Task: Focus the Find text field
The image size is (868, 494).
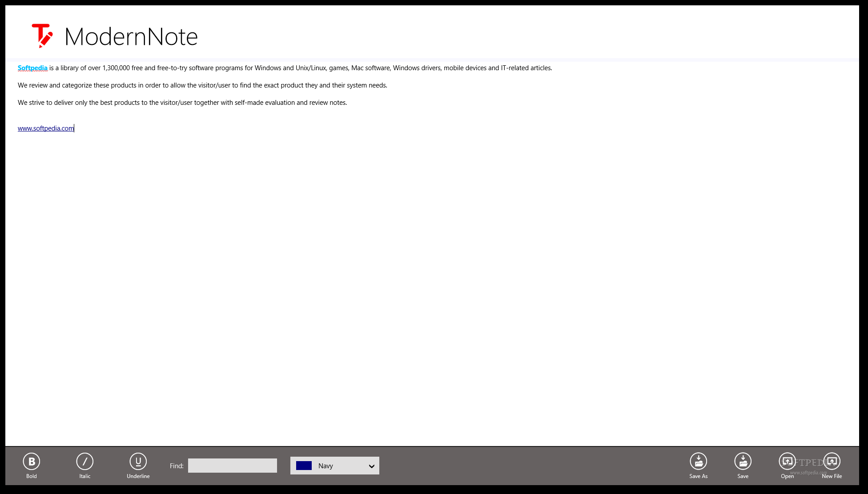Action: click(x=233, y=466)
